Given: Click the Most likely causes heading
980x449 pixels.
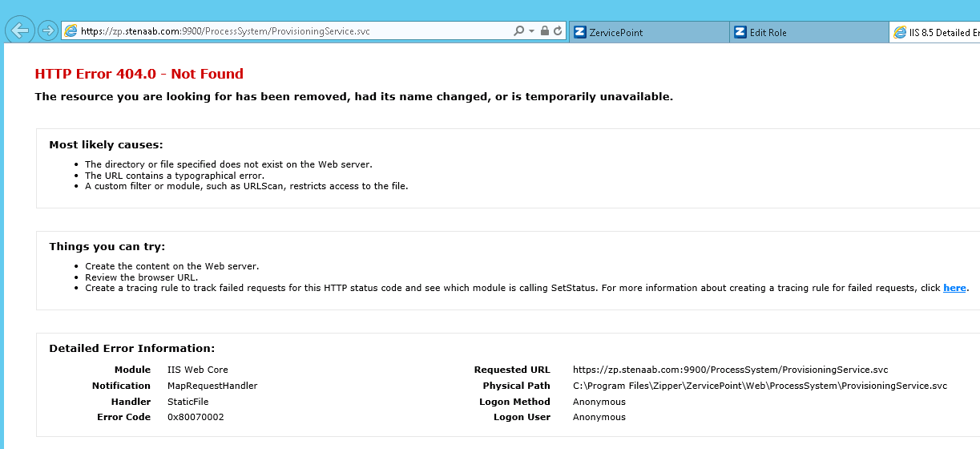Looking at the screenshot, I should coord(106,145).
